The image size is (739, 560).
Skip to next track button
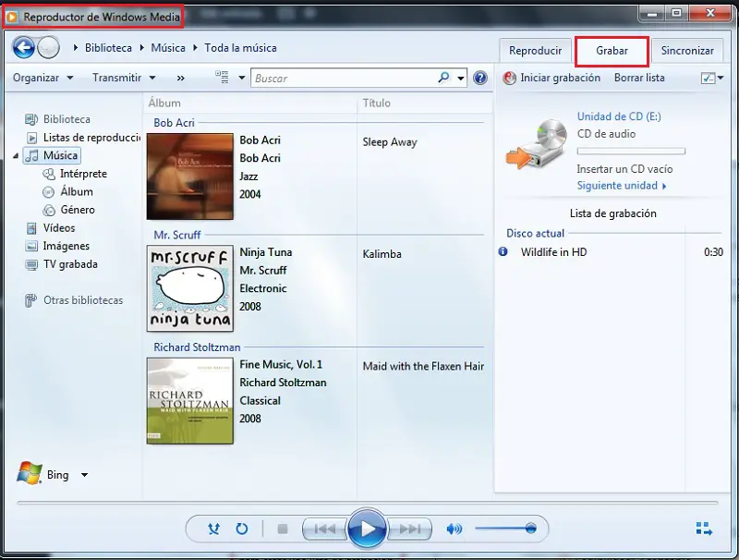409,530
